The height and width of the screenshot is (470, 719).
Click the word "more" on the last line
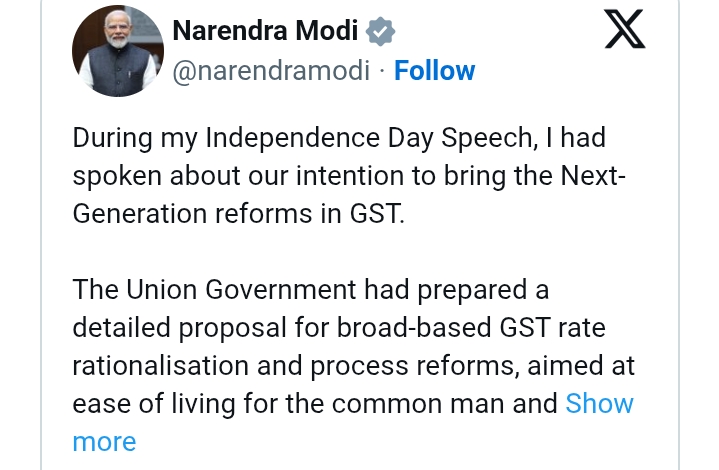tap(104, 441)
